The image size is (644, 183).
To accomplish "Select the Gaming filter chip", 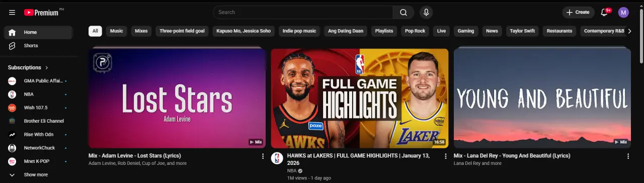I will click(x=466, y=31).
